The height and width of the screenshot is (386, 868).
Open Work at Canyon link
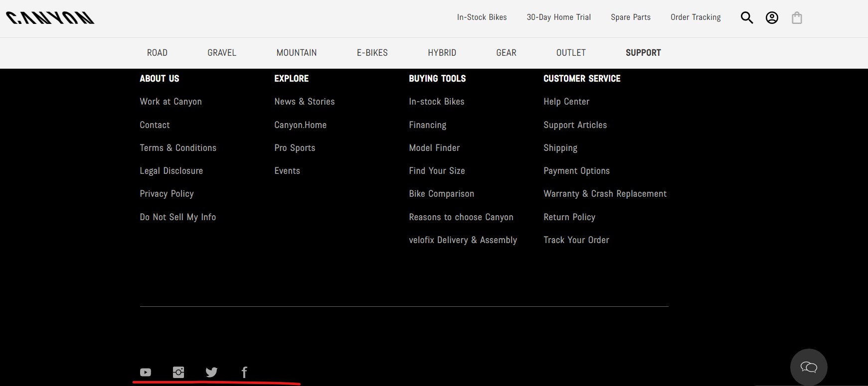[x=171, y=102]
